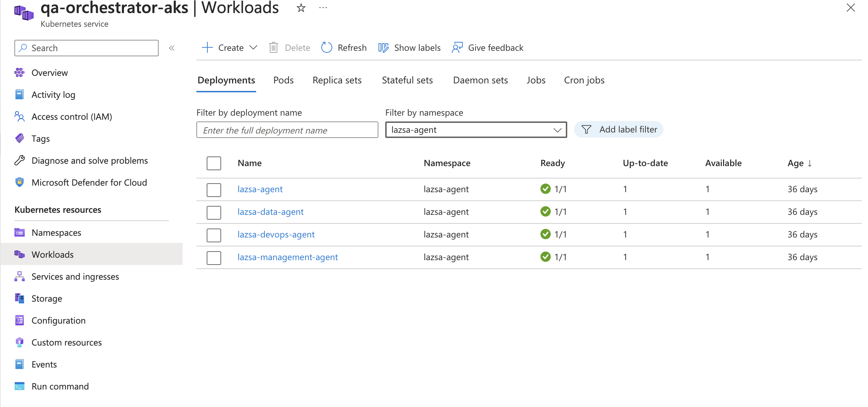The height and width of the screenshot is (407, 868).
Task: Check the lazsa-management-agent row checkbox
Action: pyautogui.click(x=214, y=257)
